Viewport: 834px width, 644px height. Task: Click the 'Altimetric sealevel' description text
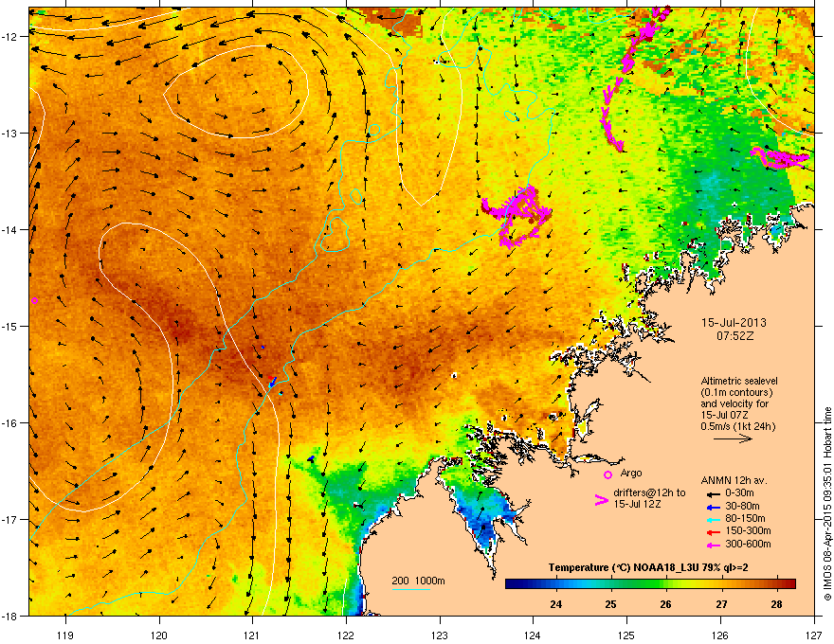click(739, 381)
